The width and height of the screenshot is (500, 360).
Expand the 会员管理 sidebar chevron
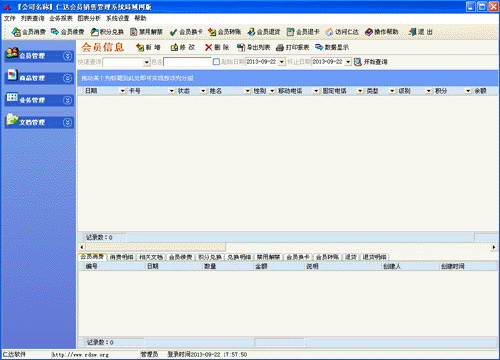coord(67,56)
